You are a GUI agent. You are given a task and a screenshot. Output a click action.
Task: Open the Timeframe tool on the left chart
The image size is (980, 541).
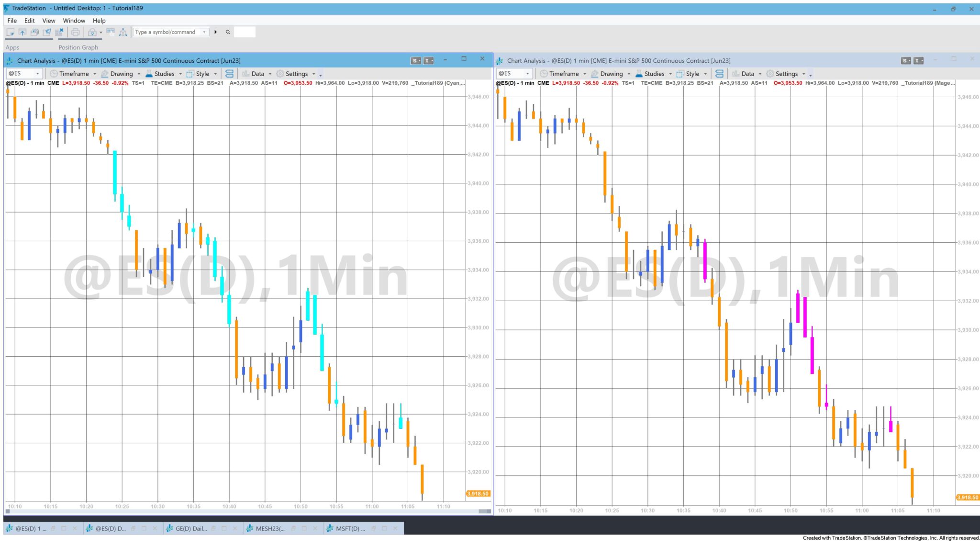(74, 73)
